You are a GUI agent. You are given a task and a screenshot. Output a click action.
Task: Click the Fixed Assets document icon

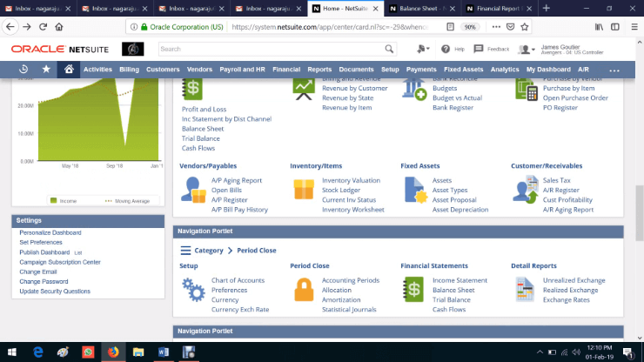pos(416,190)
